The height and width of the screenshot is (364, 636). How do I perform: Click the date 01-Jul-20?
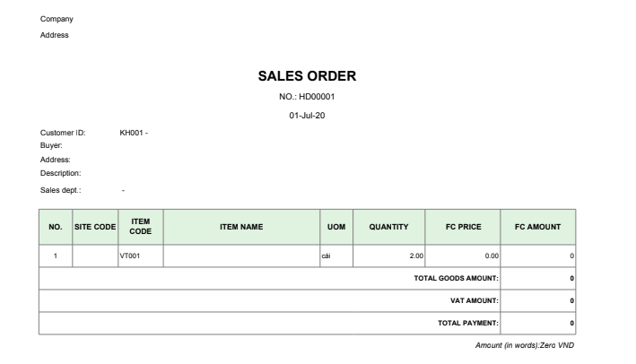(307, 116)
